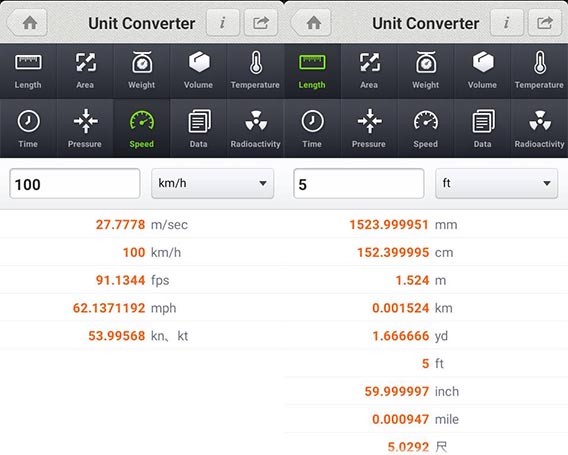Select Area category in left screen

(85, 71)
